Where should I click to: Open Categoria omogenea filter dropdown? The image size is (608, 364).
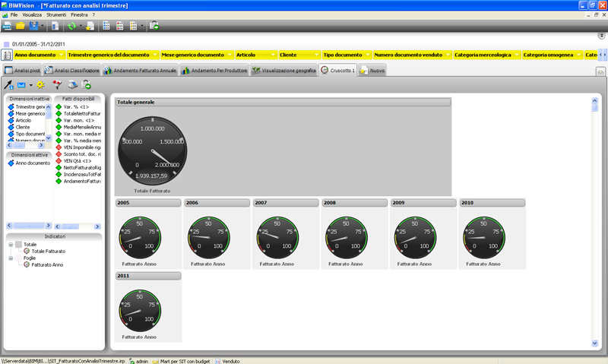click(578, 55)
